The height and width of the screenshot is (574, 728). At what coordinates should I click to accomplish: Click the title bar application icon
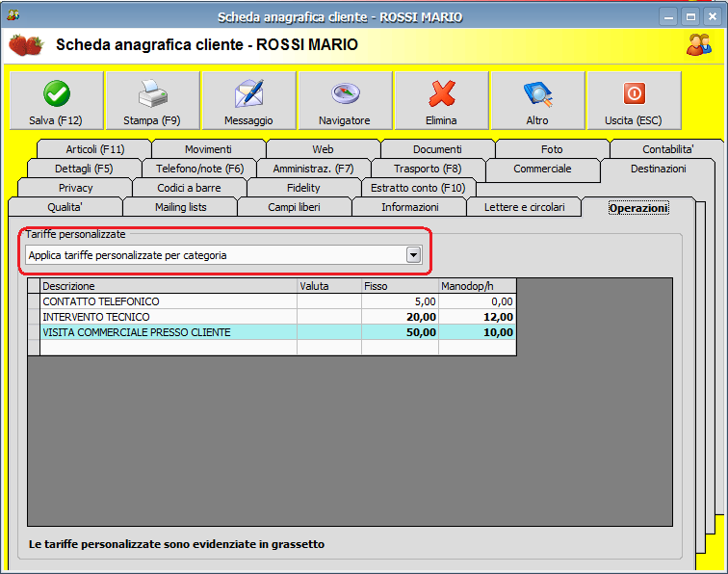point(13,15)
